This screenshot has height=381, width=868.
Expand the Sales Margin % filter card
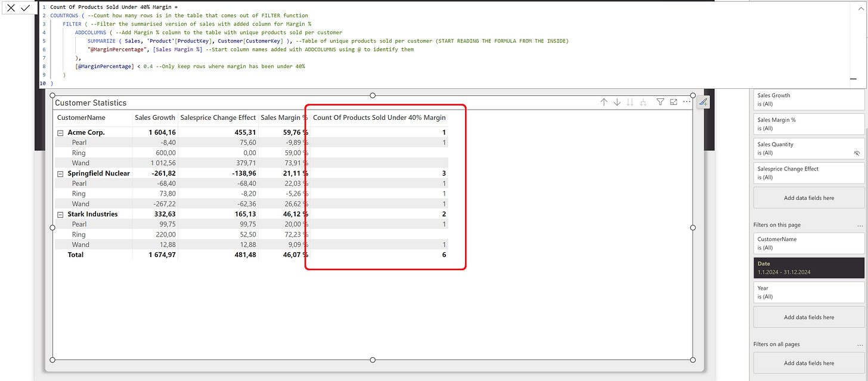809,124
